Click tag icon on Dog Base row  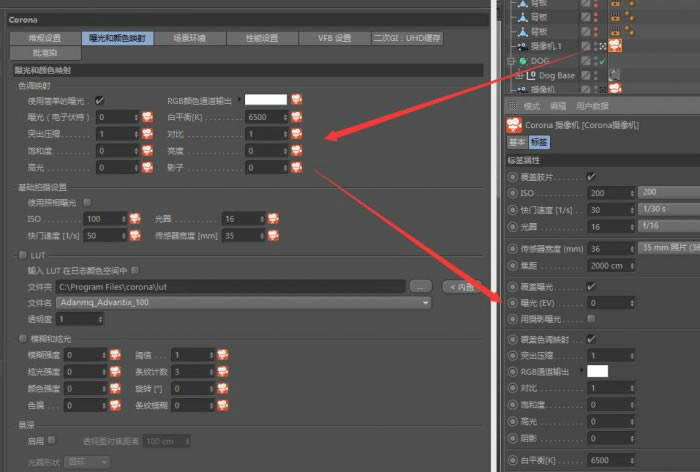pyautogui.click(x=615, y=75)
